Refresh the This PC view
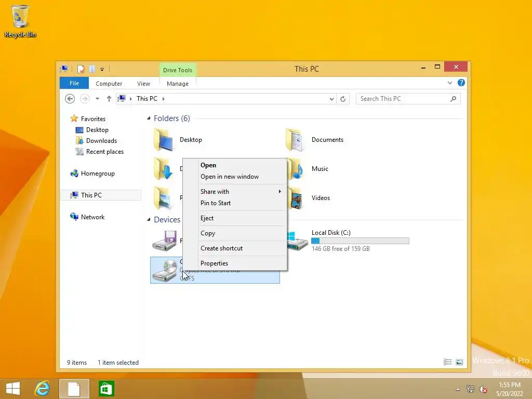This screenshot has height=399, width=532. tap(343, 99)
